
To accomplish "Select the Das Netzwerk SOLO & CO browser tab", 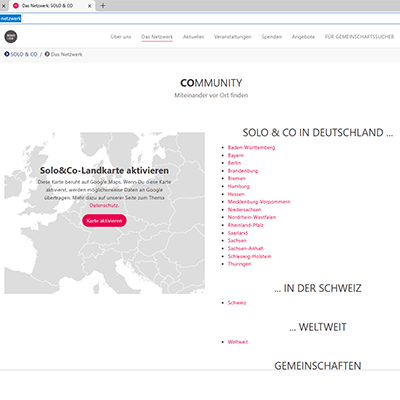I will [x=52, y=6].
